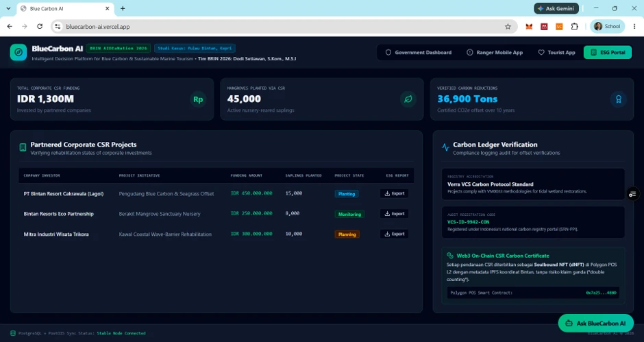Click Kawal Coastal Wave-Barrier Rehabilitation initiative
Viewport: 644px width, 342px height.
click(x=165, y=234)
